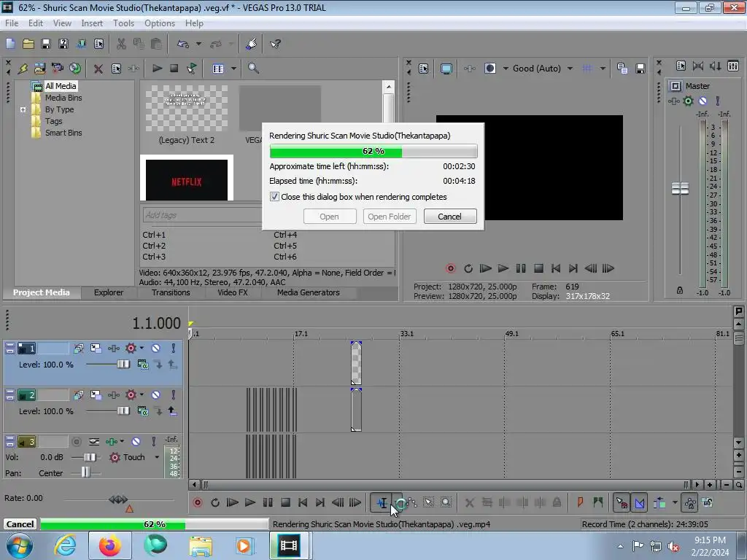Click Master FX gear icon in mixer
This screenshot has height=560, width=747.
(688, 101)
